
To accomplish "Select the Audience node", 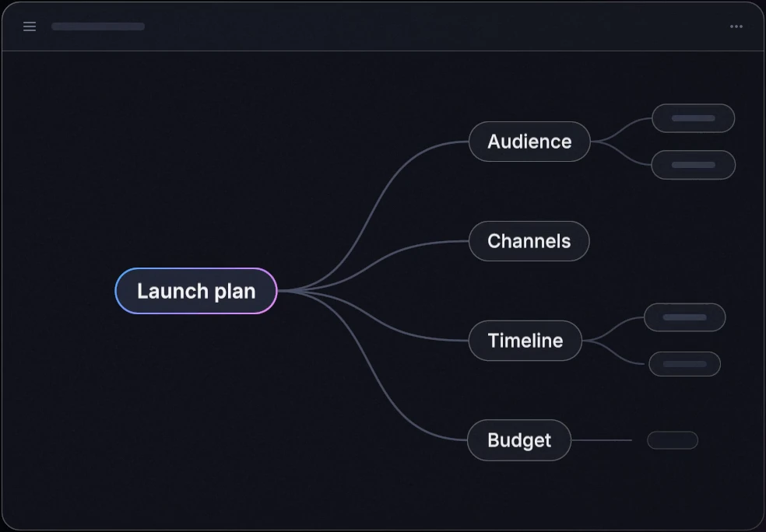I will [529, 142].
